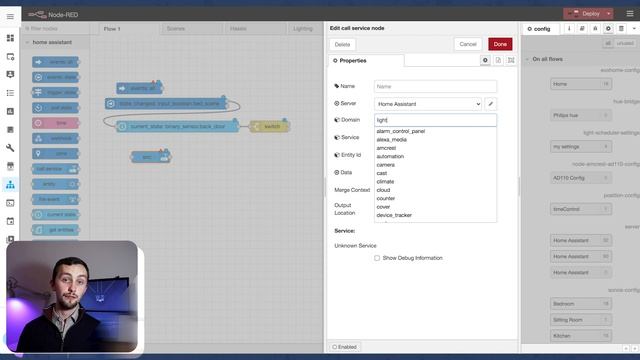Click the red Done button
This screenshot has width=640, height=360.
500,44
